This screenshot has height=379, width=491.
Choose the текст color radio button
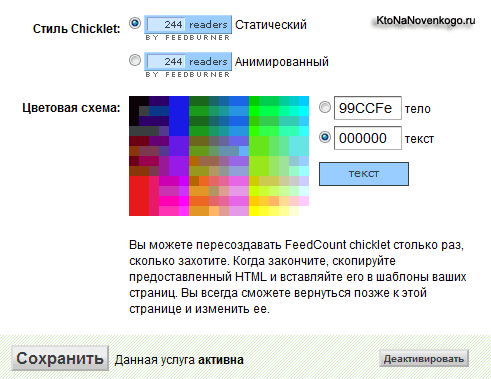(325, 137)
